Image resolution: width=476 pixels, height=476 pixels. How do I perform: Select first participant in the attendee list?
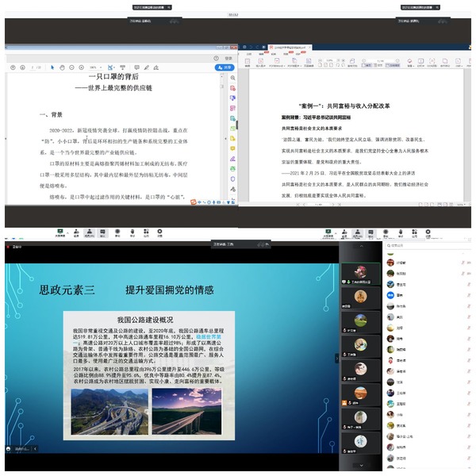click(401, 262)
